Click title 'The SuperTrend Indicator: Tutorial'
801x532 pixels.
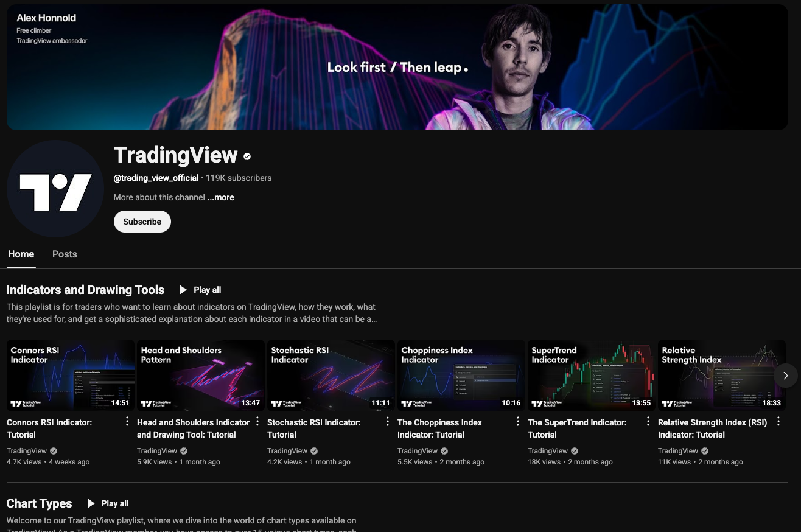pyautogui.click(x=577, y=429)
